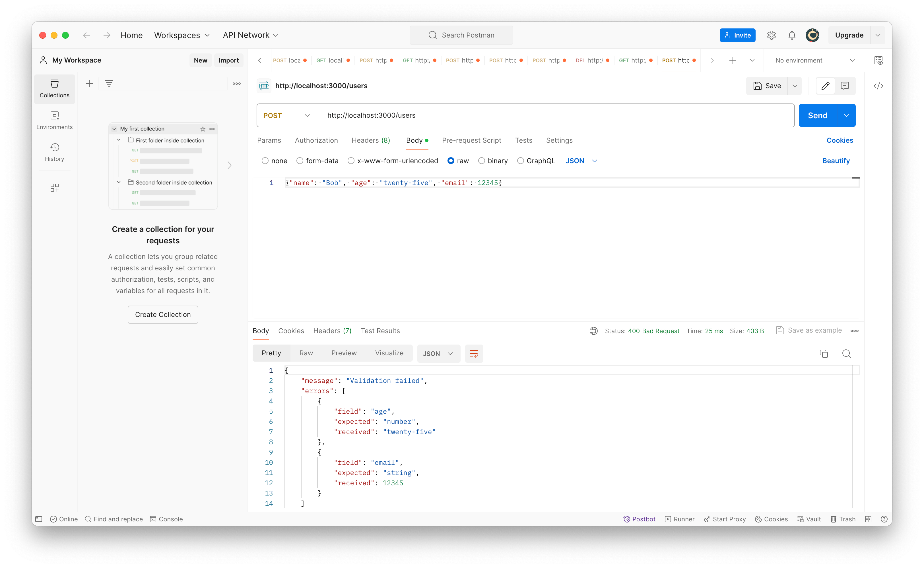The image size is (924, 568).
Task: Switch to the Pre-request Script tab
Action: click(x=471, y=140)
